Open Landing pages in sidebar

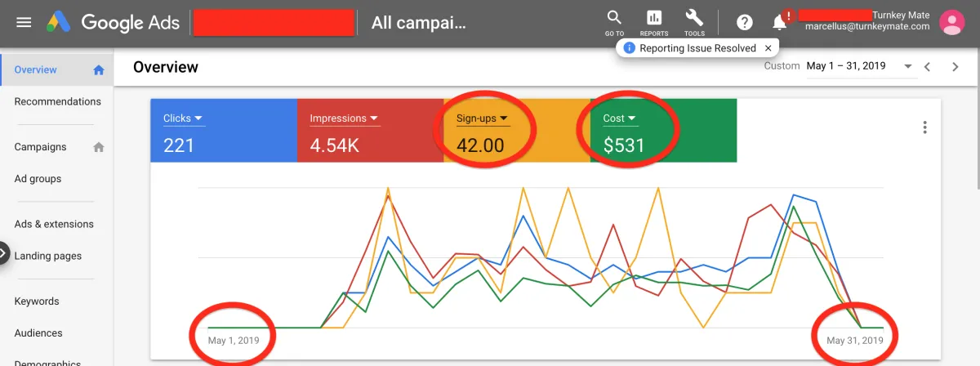pos(48,256)
